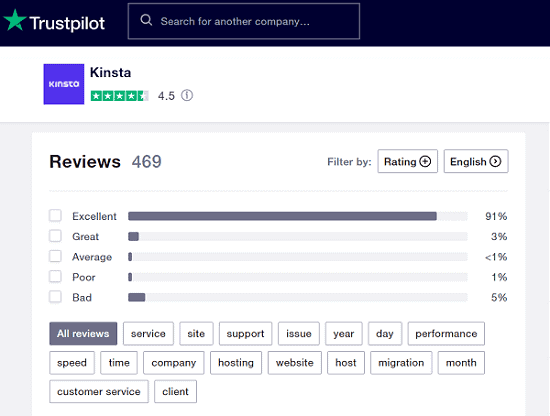Click the <1% percentage label
Screen dimensions: 550x416
[496, 257]
